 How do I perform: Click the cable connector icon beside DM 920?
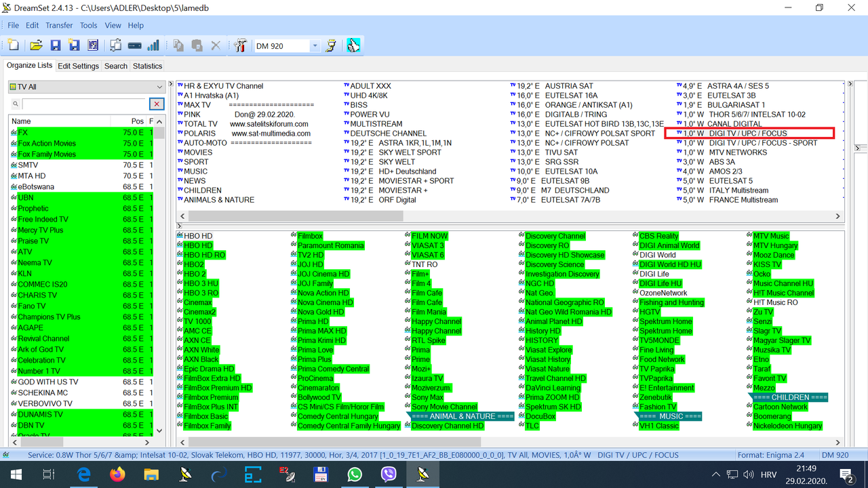(x=331, y=45)
